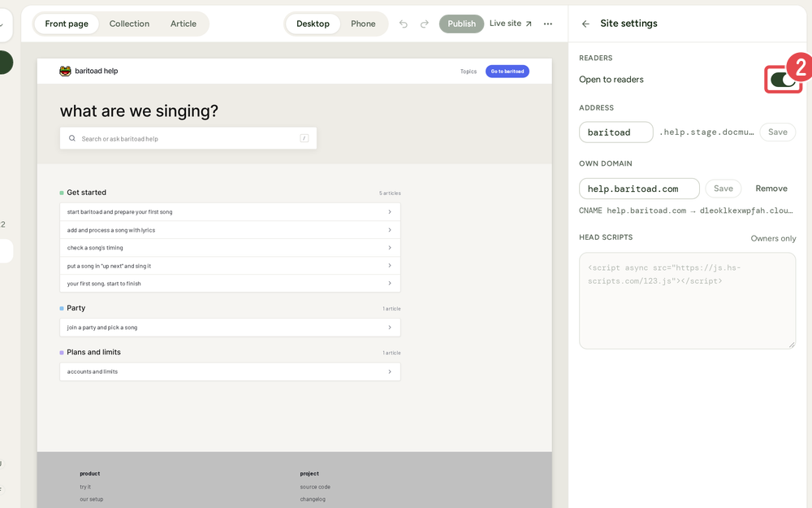The height and width of the screenshot is (508, 812).
Task: Click the Party section heading
Action: tap(76, 308)
